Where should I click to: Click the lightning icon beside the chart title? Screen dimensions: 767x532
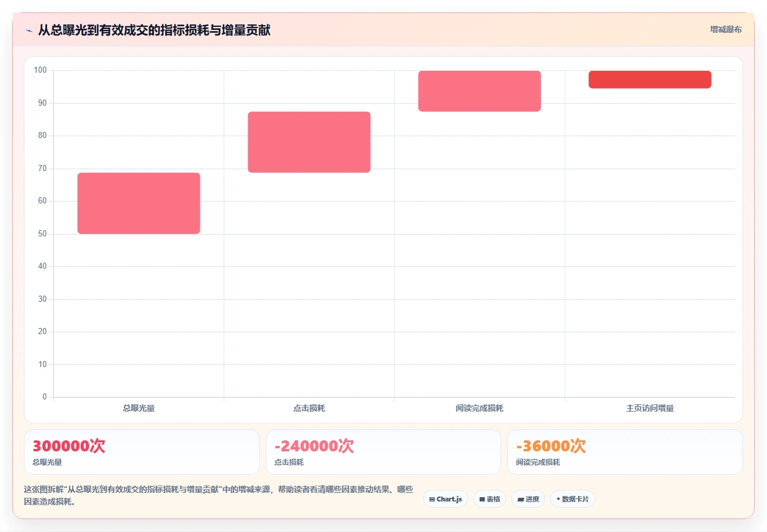(x=29, y=31)
